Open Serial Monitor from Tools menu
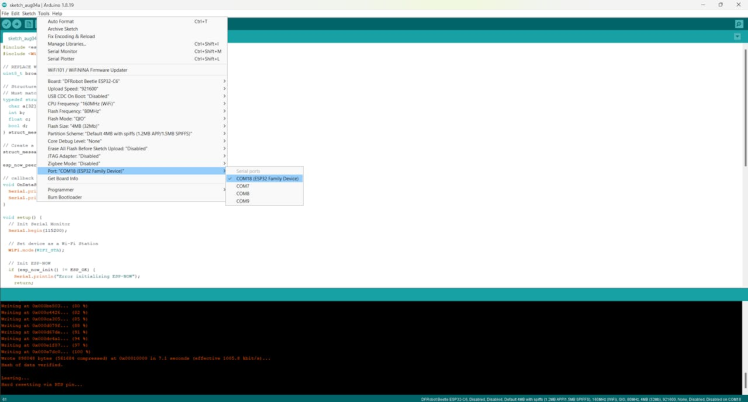The image size is (748, 402). pyautogui.click(x=132, y=52)
